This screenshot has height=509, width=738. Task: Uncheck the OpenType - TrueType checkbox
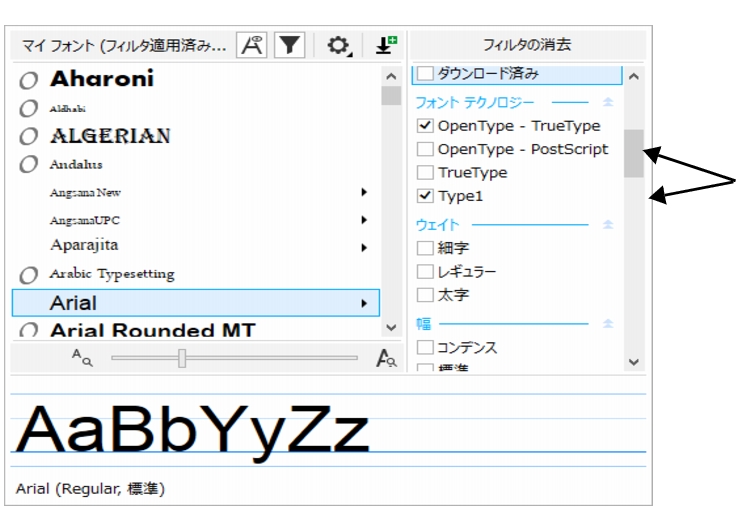pyautogui.click(x=425, y=126)
